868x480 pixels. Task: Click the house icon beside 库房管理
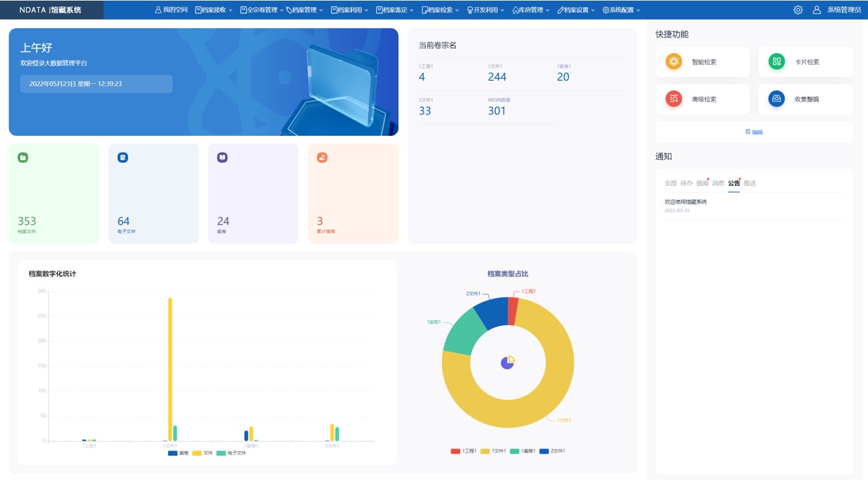tap(516, 10)
